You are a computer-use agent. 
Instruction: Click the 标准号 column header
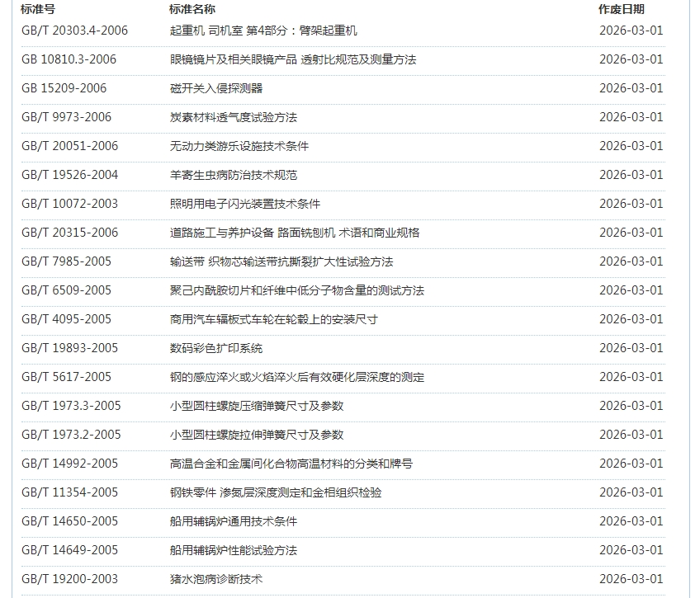tap(38, 9)
